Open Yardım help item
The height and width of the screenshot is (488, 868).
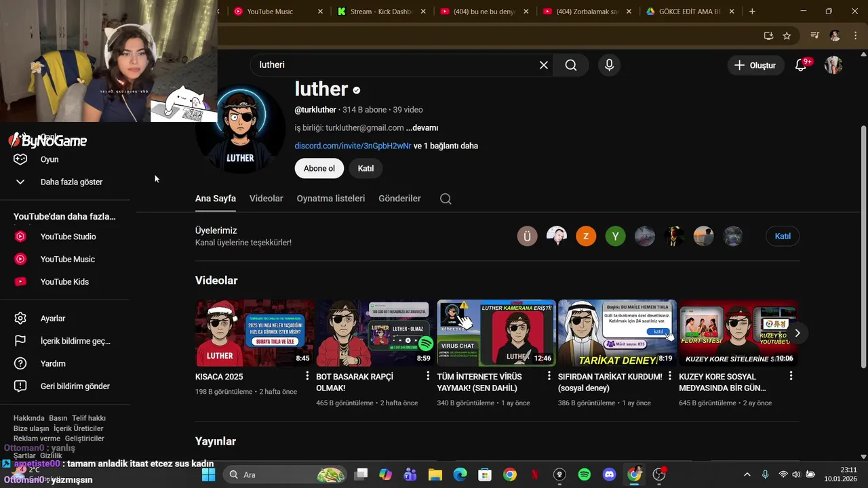(x=64, y=363)
